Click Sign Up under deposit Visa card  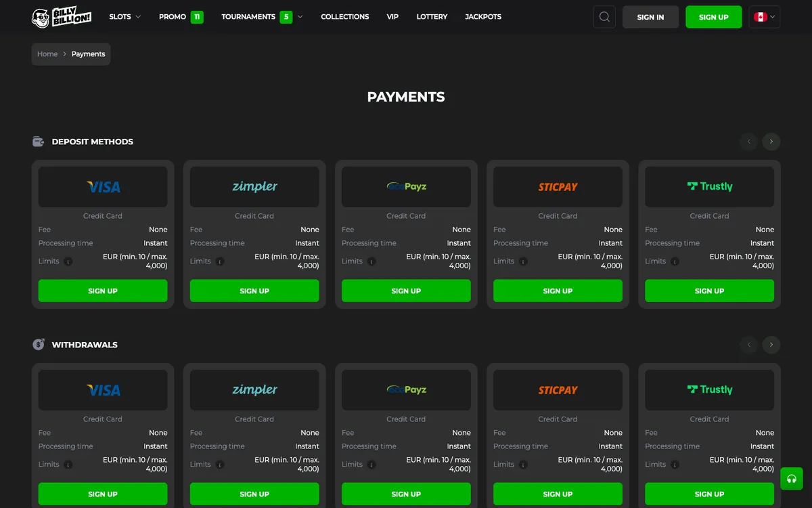pyautogui.click(x=103, y=291)
